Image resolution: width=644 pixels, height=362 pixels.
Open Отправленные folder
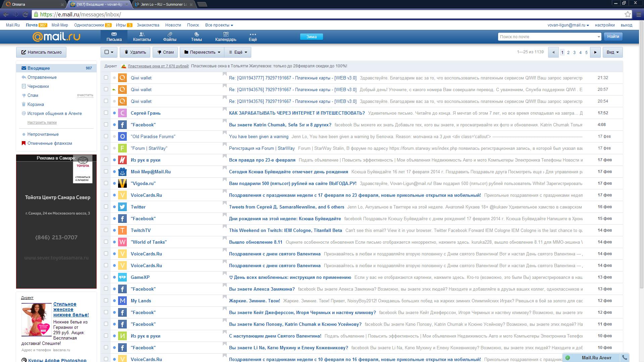click(42, 77)
